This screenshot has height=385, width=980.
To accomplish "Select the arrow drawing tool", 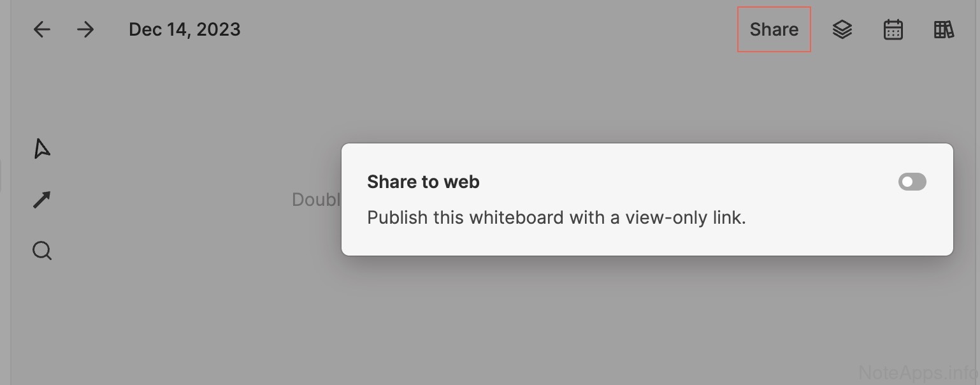I will click(42, 200).
